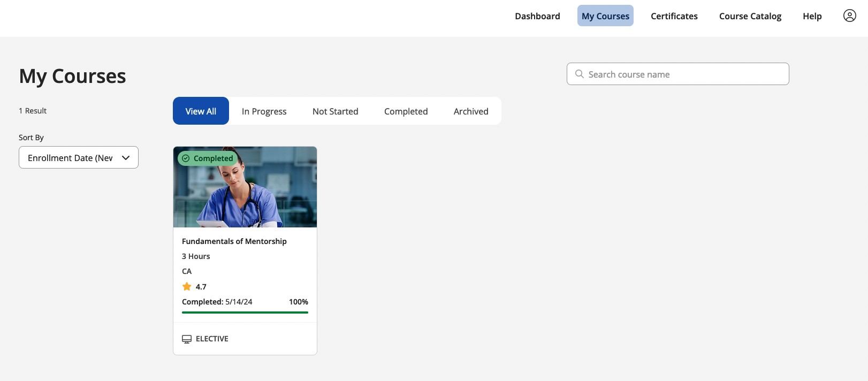Click the ELECTIVE label

[212, 339]
